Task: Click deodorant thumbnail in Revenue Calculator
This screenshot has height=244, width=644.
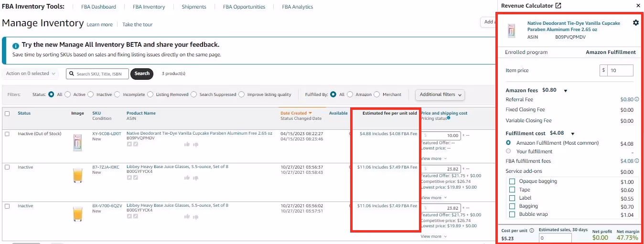Action: point(511,31)
